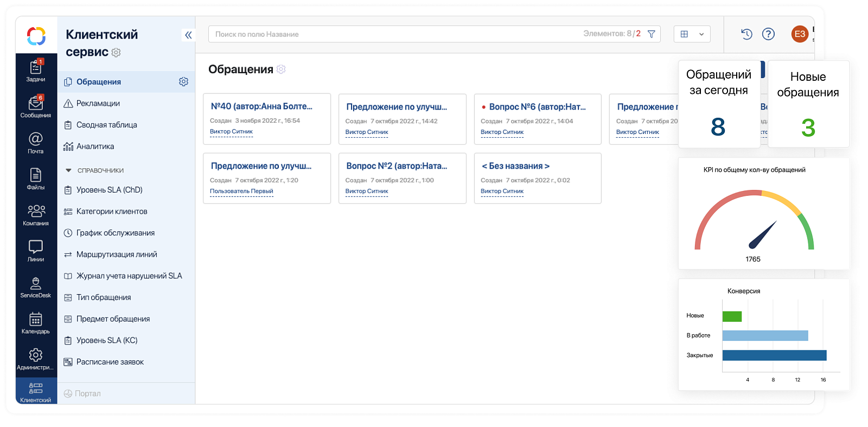Collapse the СПРАВОЧНИКИ group
868x427 pixels.
(68, 170)
